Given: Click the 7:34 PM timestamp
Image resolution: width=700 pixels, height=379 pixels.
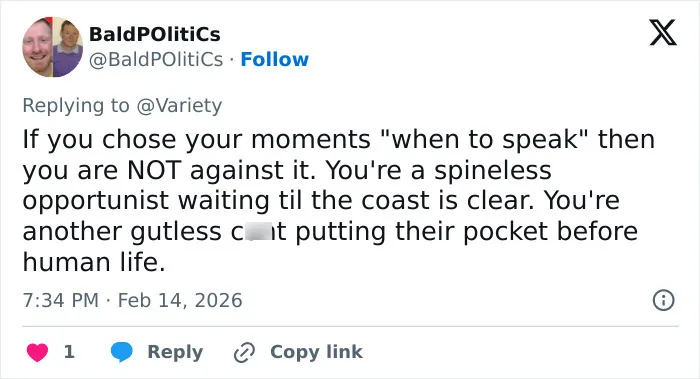Looking at the screenshot, I should click(61, 300).
